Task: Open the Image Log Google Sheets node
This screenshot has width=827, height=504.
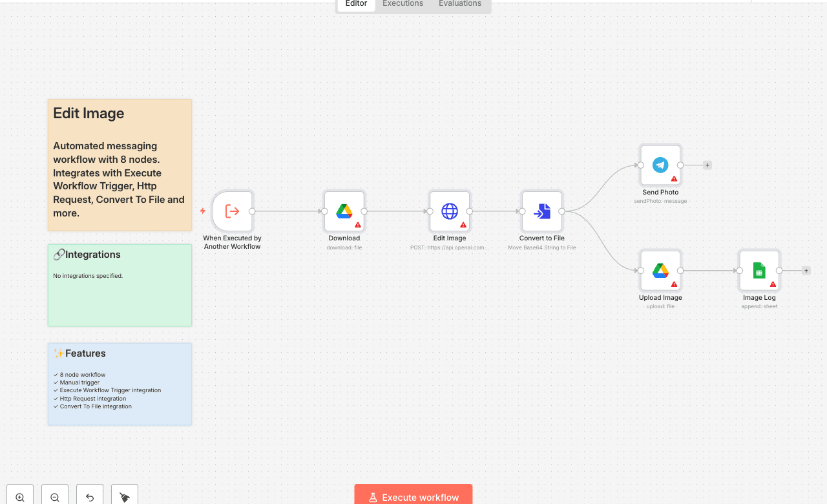Action: point(759,271)
